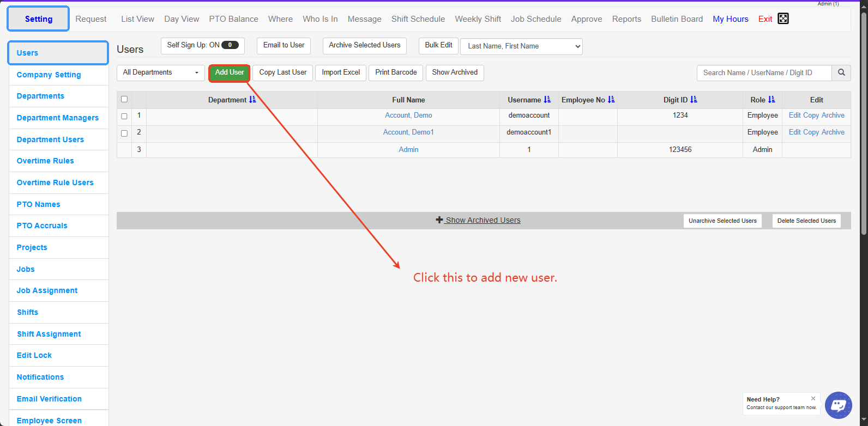The width and height of the screenshot is (868, 426).
Task: Toggle Self Sign Up ON button
Action: click(202, 45)
